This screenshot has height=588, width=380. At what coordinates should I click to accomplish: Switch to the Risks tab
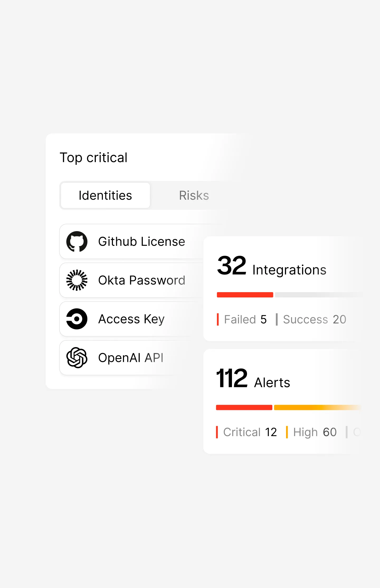click(194, 195)
